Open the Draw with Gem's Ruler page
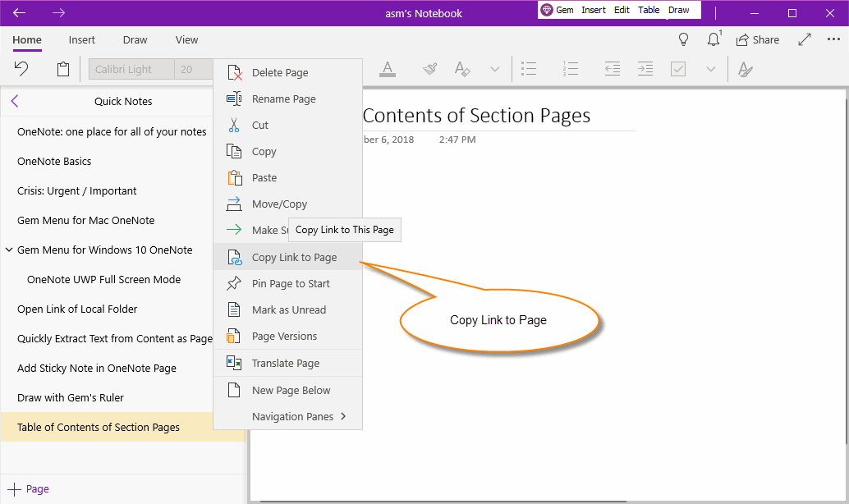Viewport: 849px width, 504px height. (x=71, y=397)
